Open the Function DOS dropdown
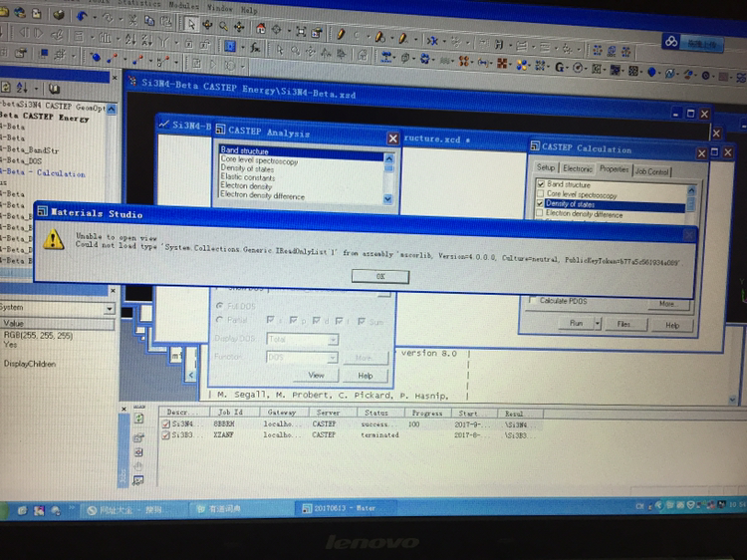Image resolution: width=747 pixels, height=560 pixels. click(333, 358)
